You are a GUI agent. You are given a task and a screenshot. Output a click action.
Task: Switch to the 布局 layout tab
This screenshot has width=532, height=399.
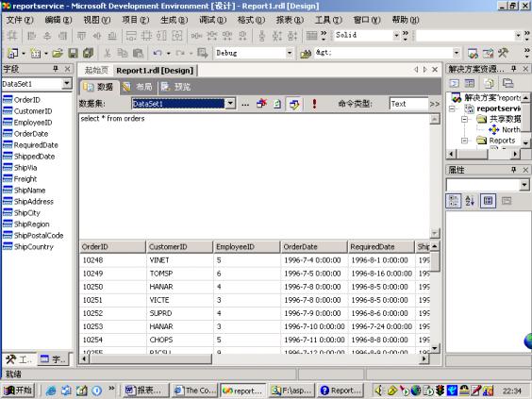point(138,87)
